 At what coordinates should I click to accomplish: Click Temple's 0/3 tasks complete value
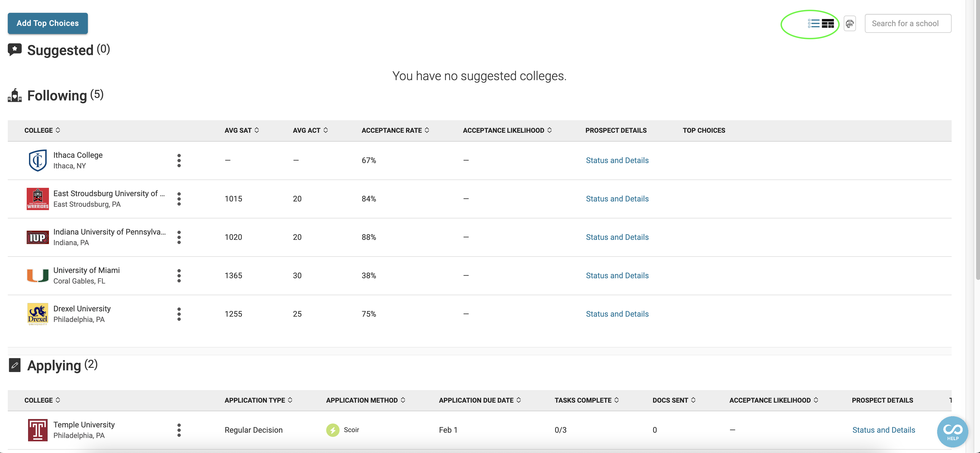(560, 430)
